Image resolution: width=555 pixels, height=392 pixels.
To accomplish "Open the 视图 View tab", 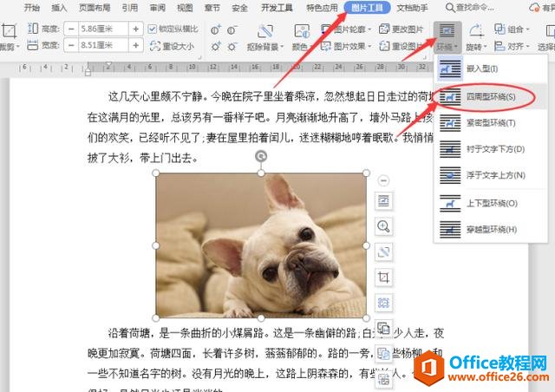I will point(185,8).
